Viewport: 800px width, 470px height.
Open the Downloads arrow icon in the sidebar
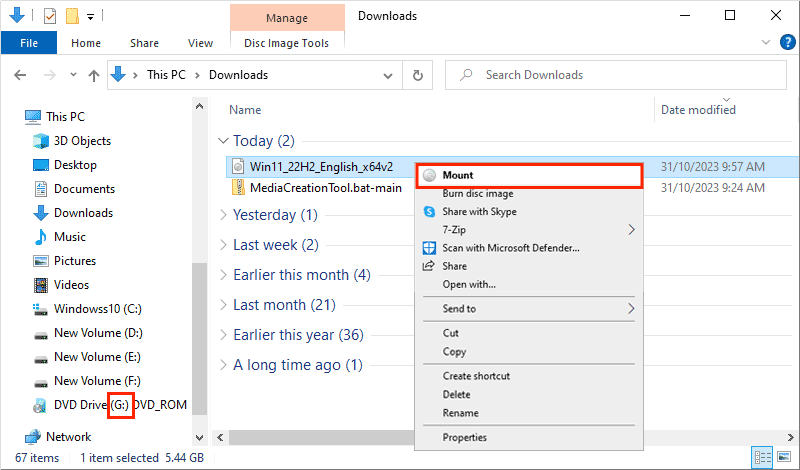(x=41, y=213)
